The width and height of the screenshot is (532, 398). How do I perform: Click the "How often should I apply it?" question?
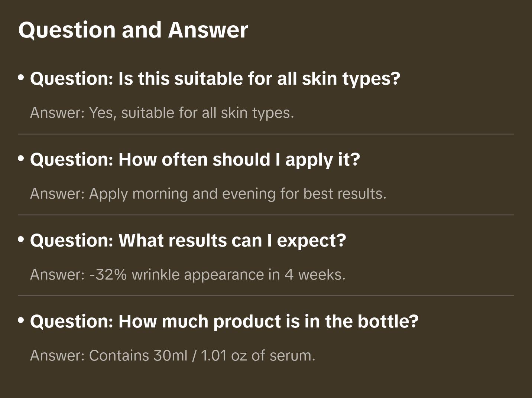(195, 160)
